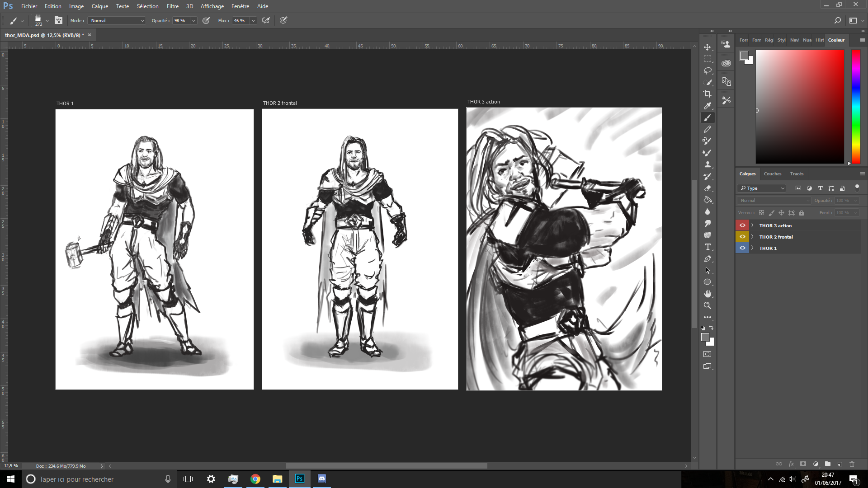Select the Text tool
Screen dimensions: 868x488
pos(708,247)
